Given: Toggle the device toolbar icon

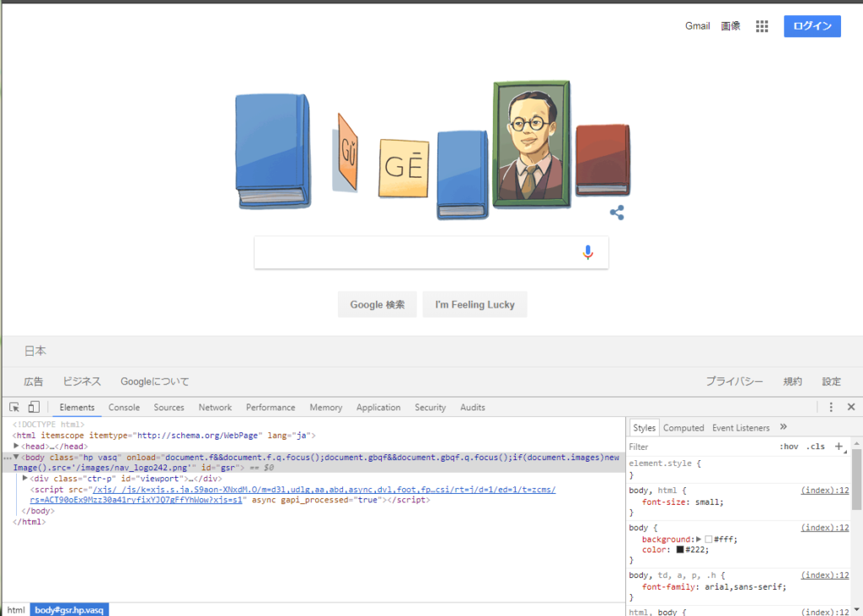Looking at the screenshot, I should [34, 407].
